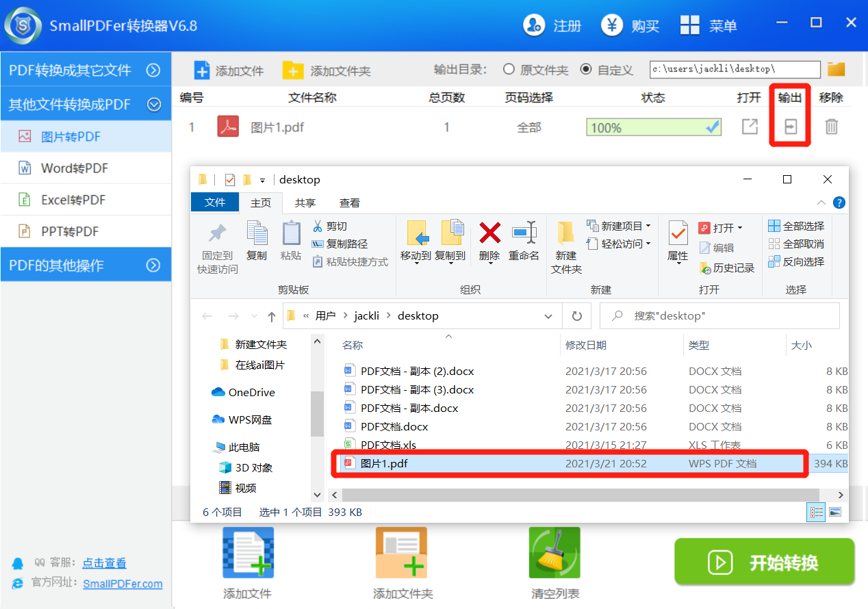Click the 搜索"desktop" search box
The height and width of the screenshot is (609, 868).
pos(719,316)
